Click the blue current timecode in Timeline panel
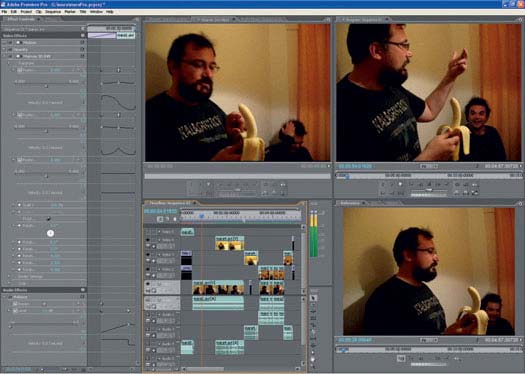The height and width of the screenshot is (374, 525). coord(160,211)
